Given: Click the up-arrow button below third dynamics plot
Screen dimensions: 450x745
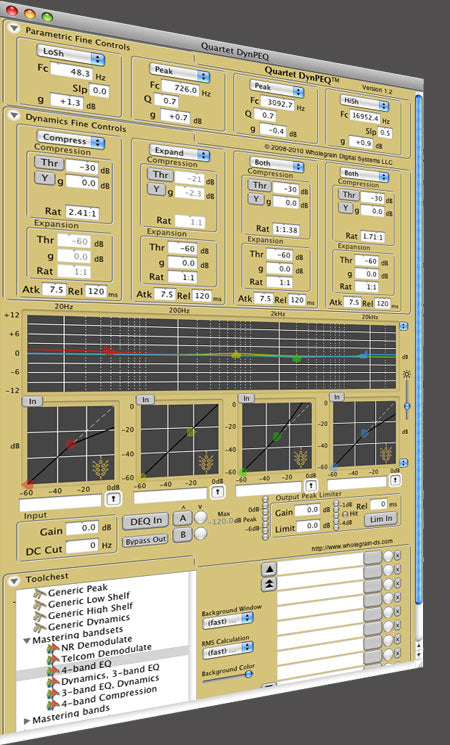Looking at the screenshot, I should point(311,486).
